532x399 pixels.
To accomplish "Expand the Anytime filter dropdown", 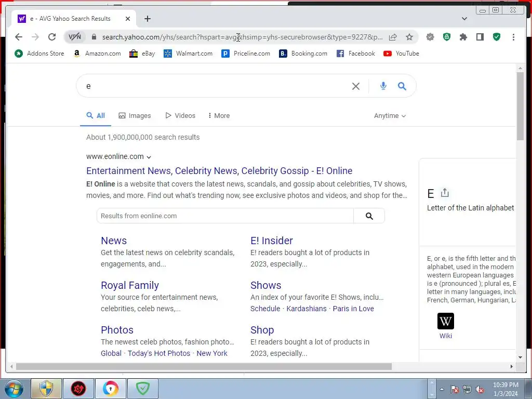I will point(390,116).
